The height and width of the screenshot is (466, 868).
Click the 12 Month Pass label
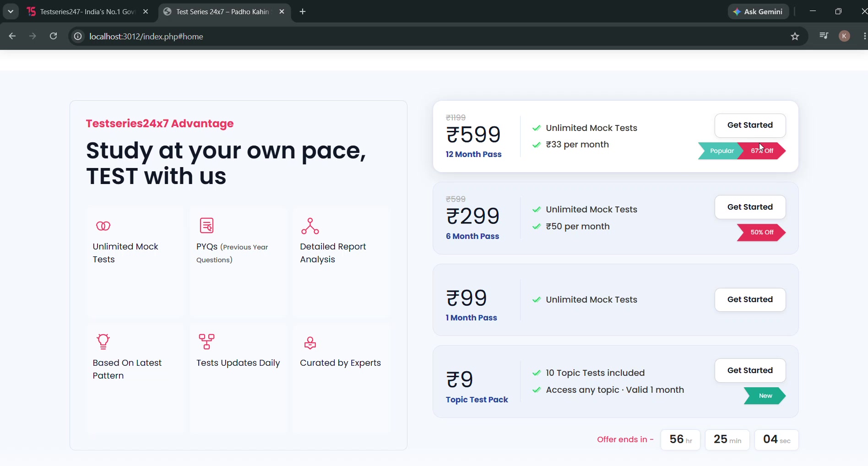point(474,154)
